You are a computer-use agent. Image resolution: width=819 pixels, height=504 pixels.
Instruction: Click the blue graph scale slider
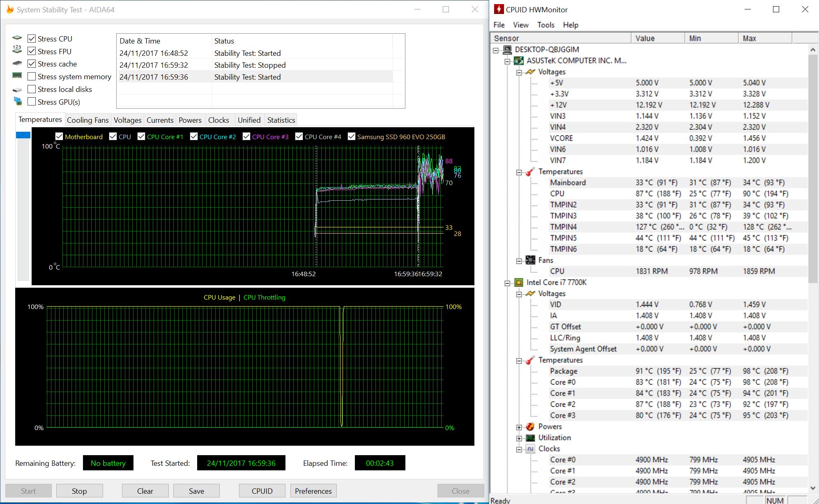click(23, 135)
